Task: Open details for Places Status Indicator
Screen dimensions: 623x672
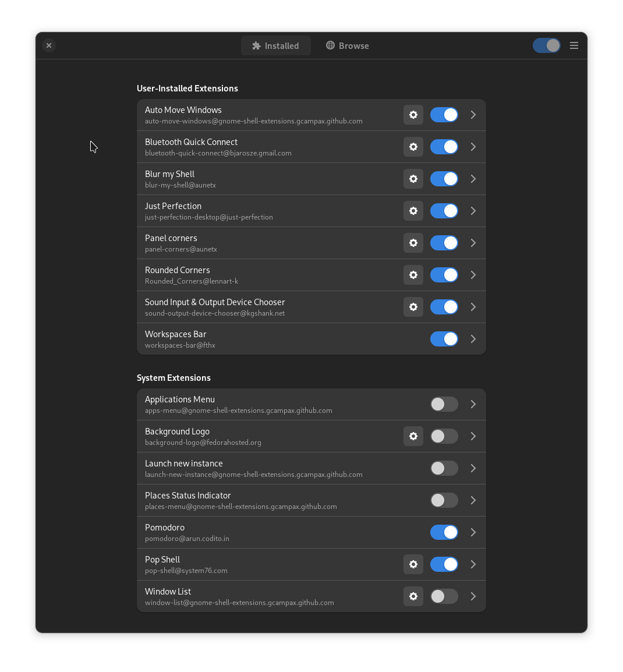Action: coord(473,500)
